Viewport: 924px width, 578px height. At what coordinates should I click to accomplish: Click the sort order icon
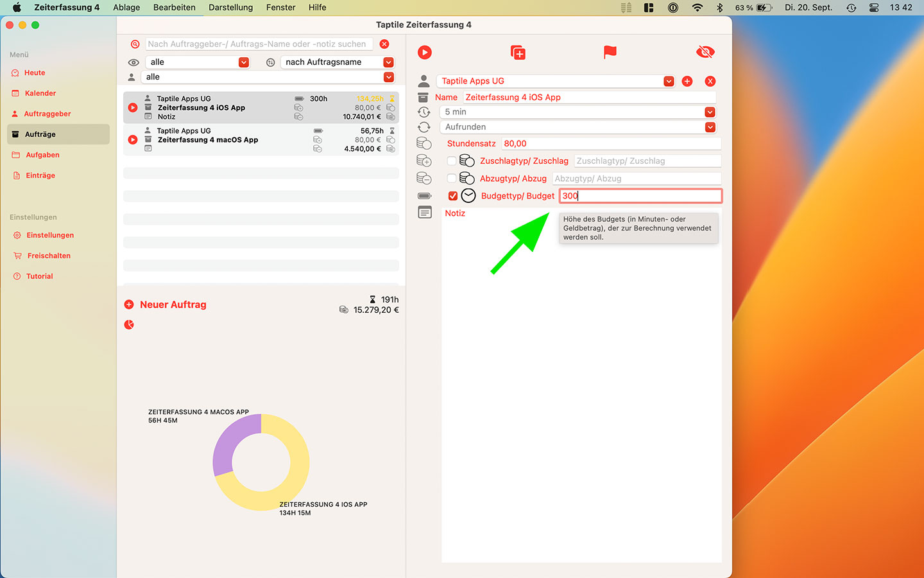point(270,62)
